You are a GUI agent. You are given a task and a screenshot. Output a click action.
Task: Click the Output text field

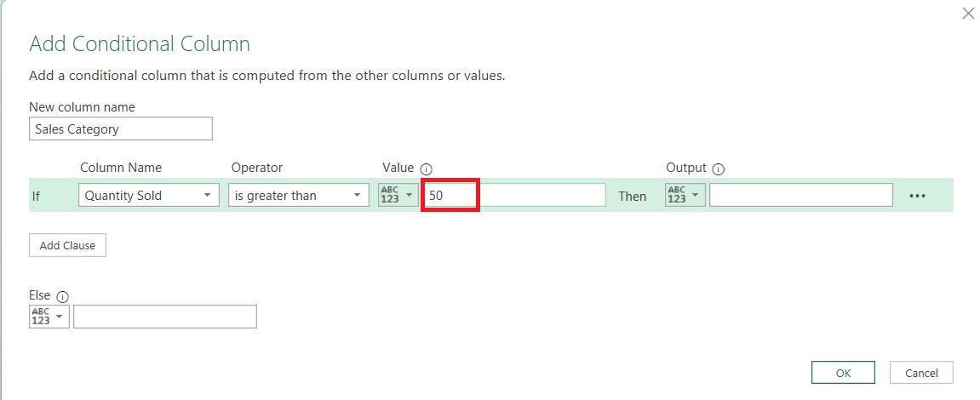pos(801,195)
